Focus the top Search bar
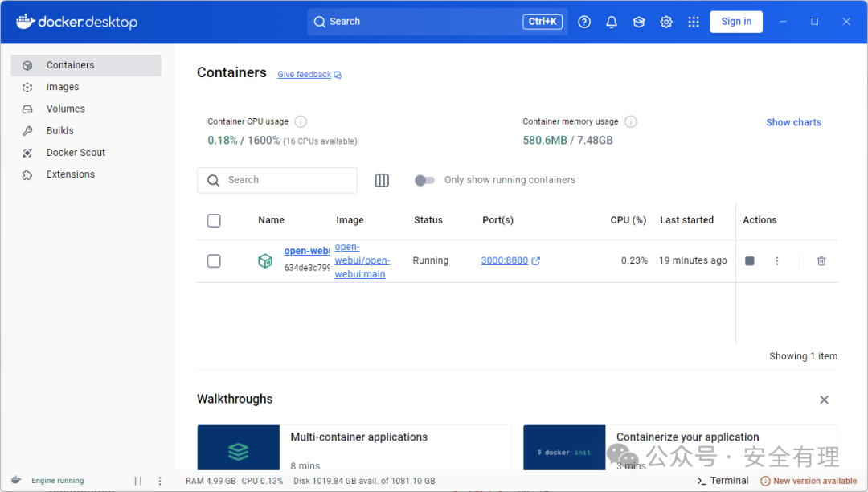868x492 pixels. tap(437, 22)
